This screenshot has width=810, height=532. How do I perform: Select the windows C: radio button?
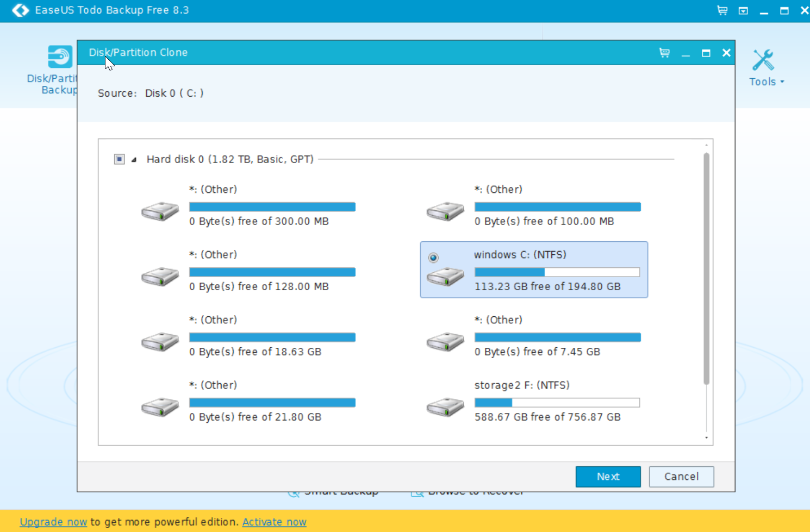433,258
